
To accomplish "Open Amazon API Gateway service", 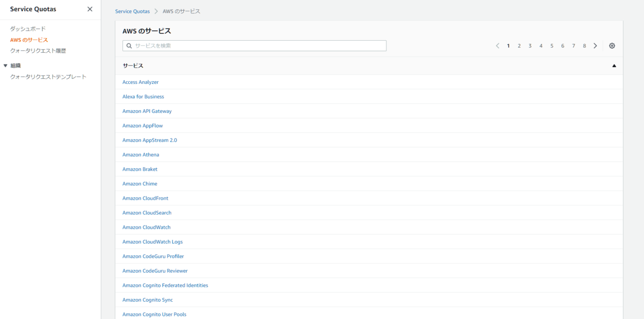I will click(147, 111).
